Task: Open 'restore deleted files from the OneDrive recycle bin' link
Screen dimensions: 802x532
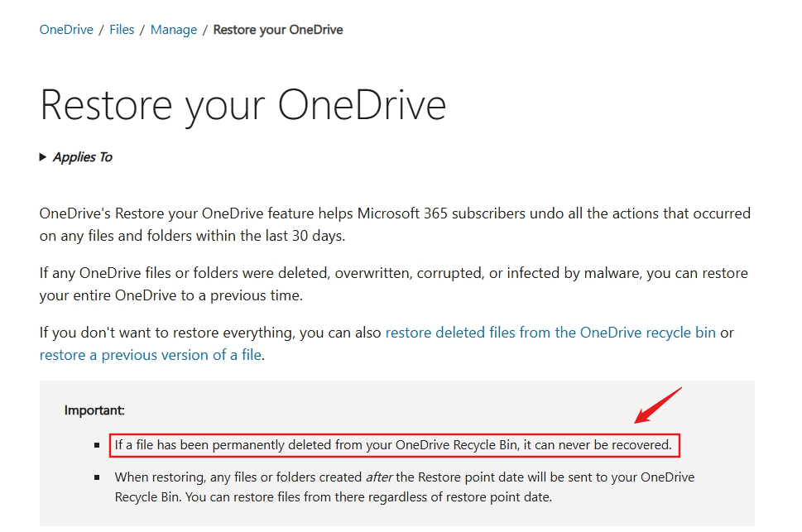Action: coord(550,333)
